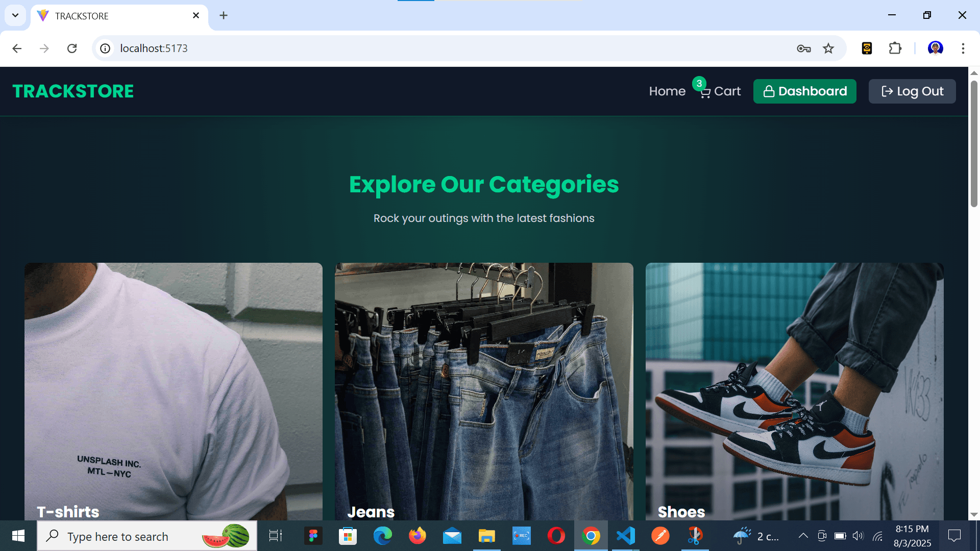
Task: Bookmark this page with star icon
Action: (828, 48)
